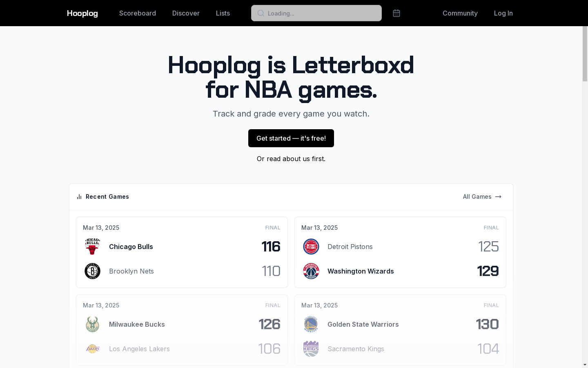Open the calendar date picker icon
The height and width of the screenshot is (368, 588).
396,13
